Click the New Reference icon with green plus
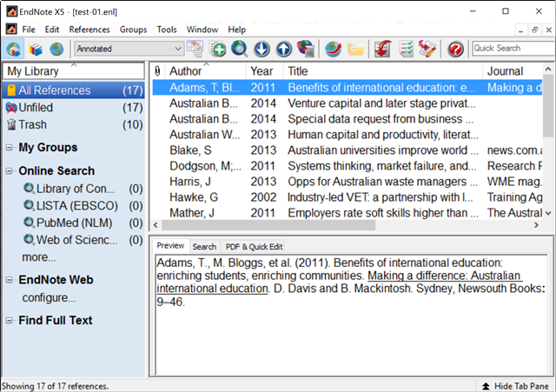This screenshot has width=556, height=392. click(x=217, y=49)
